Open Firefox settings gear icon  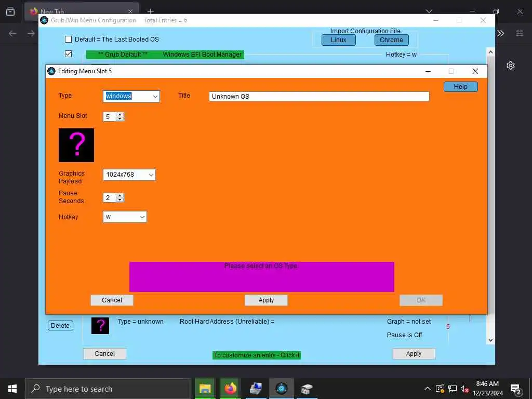coord(511,65)
